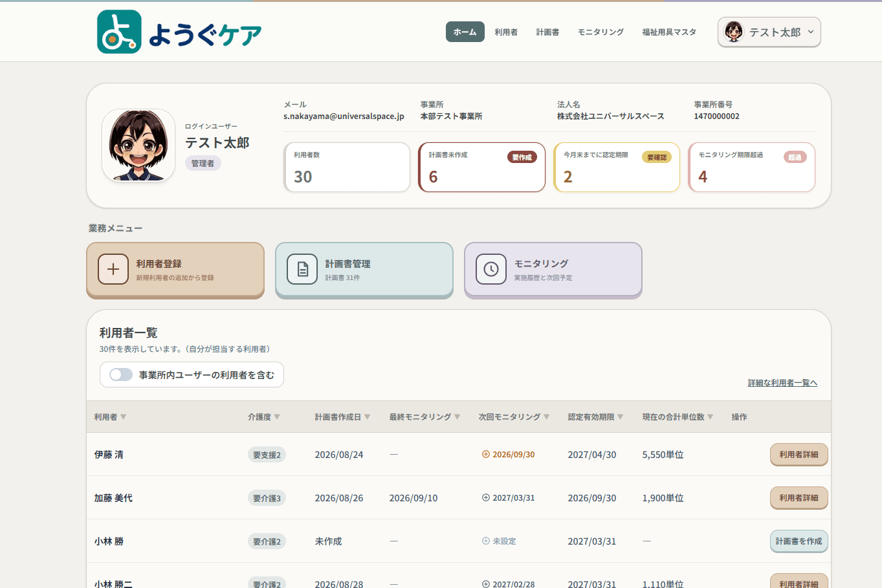Sort by the 計画書作成日 column arrow

pyautogui.click(x=368, y=417)
